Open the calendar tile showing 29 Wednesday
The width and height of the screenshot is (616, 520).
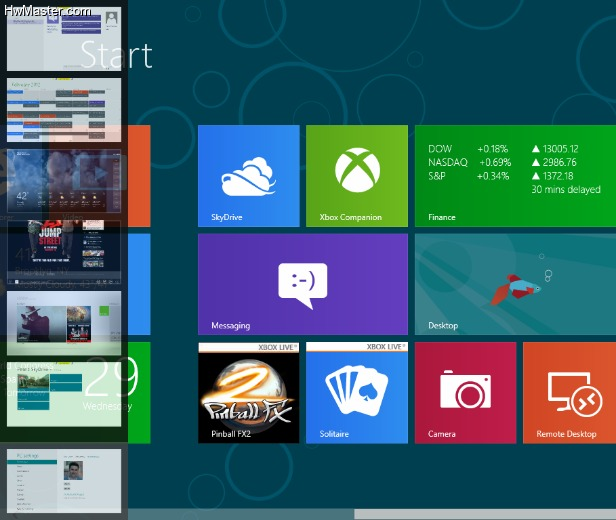[139, 393]
